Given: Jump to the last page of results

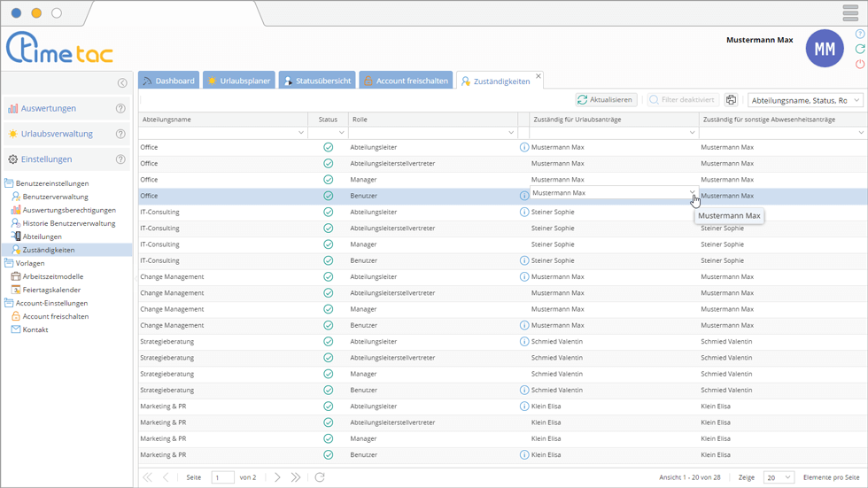Looking at the screenshot, I should point(296,477).
